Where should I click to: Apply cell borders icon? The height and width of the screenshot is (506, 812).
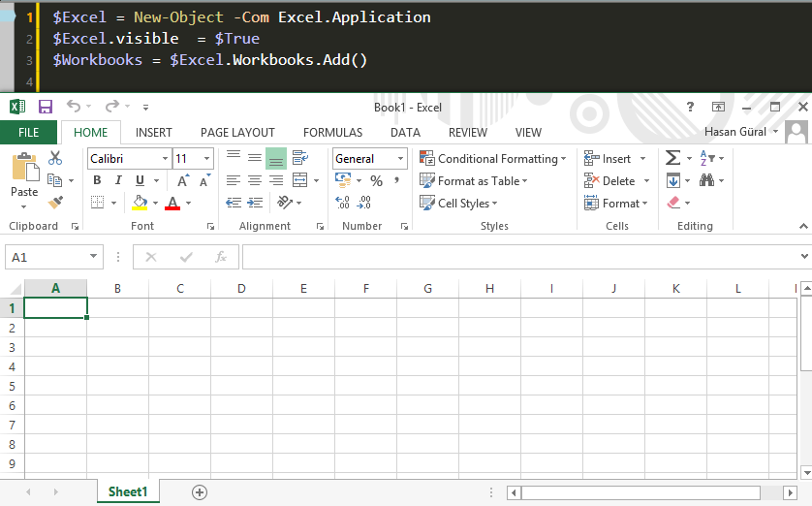[97, 203]
